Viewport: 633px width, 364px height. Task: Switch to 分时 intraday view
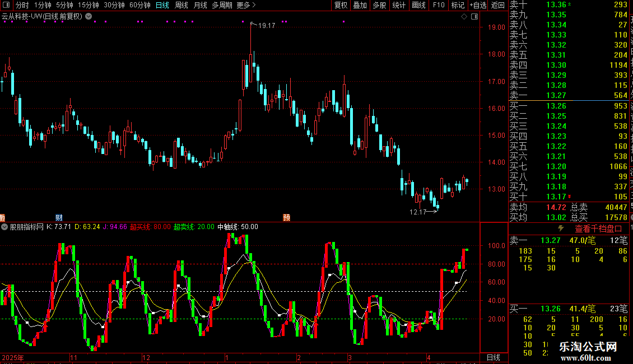22,5
